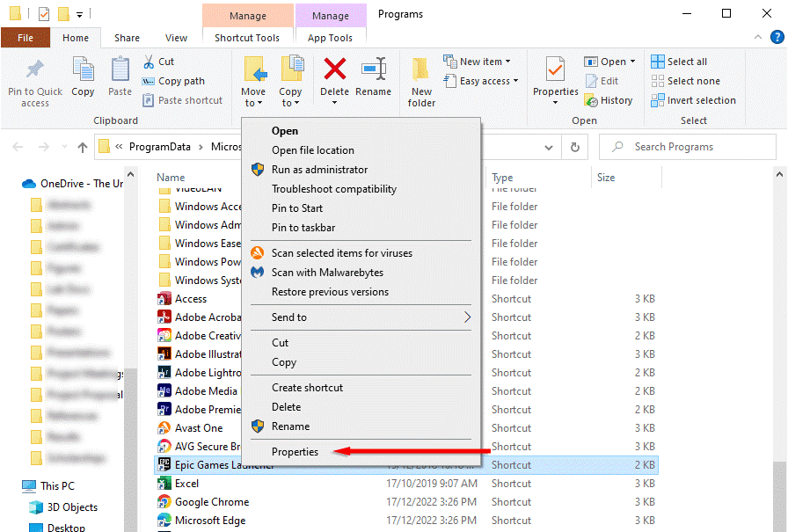Choose Restore previous versions

361,292
